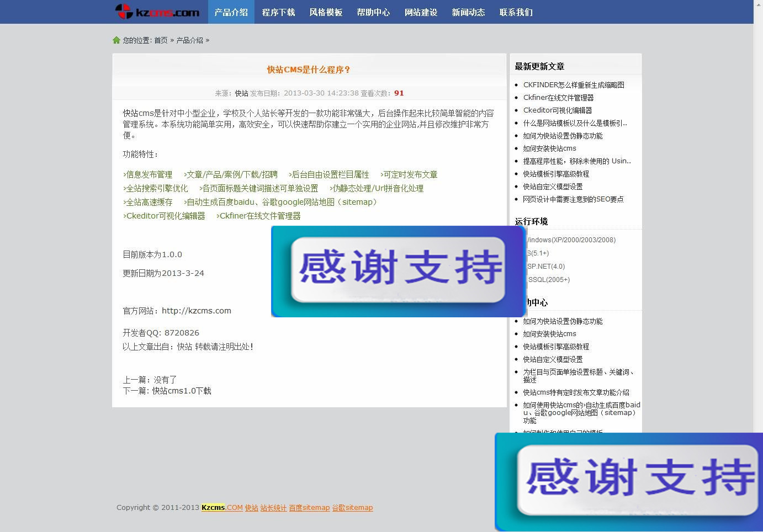Click the article source link 快站
Image resolution: width=763 pixels, height=532 pixels.
coord(241,93)
